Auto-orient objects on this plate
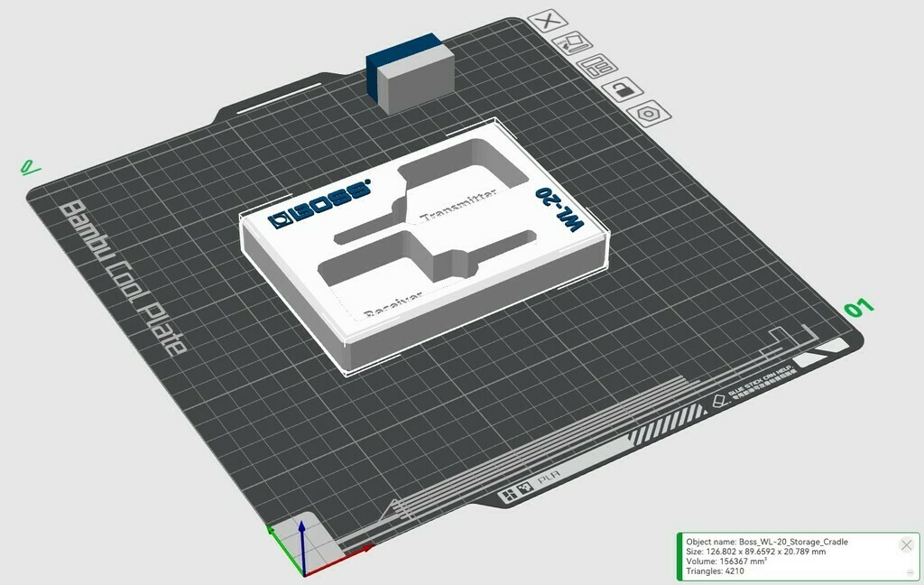Viewport: 924px width, 585px height. [x=571, y=43]
